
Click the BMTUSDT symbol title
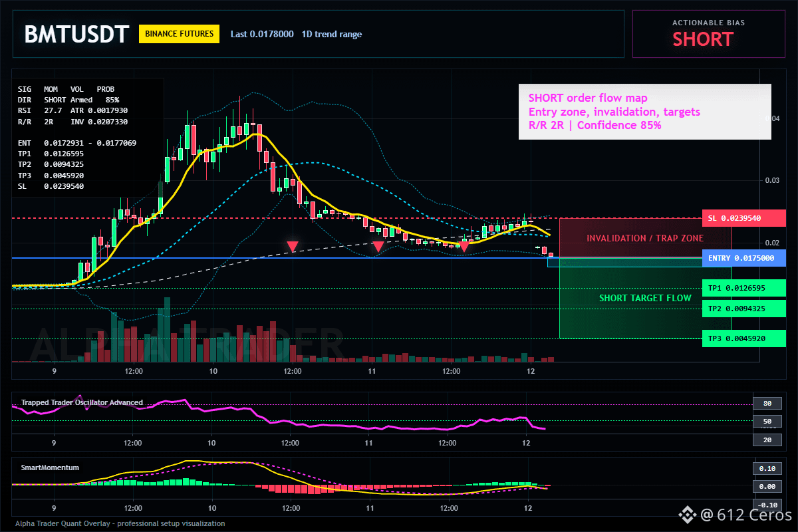76,34
